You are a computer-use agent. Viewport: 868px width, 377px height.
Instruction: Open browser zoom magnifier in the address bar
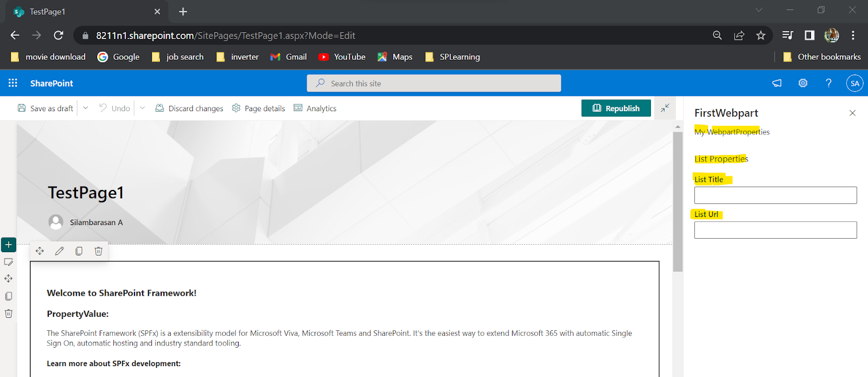click(717, 35)
